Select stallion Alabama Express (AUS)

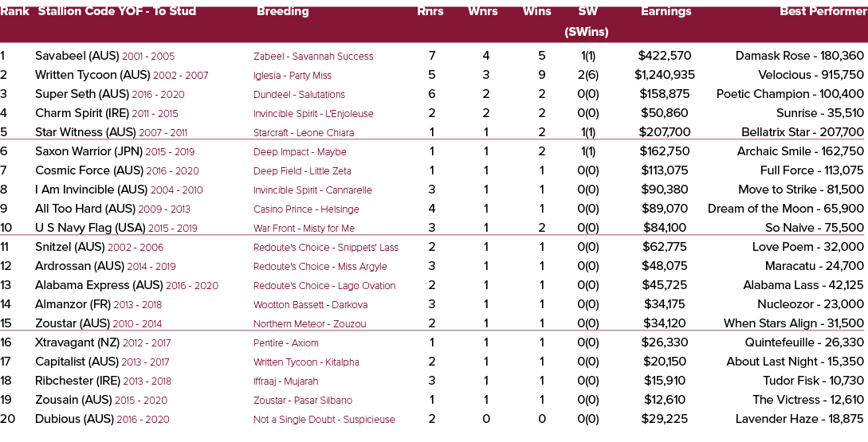click(x=99, y=285)
